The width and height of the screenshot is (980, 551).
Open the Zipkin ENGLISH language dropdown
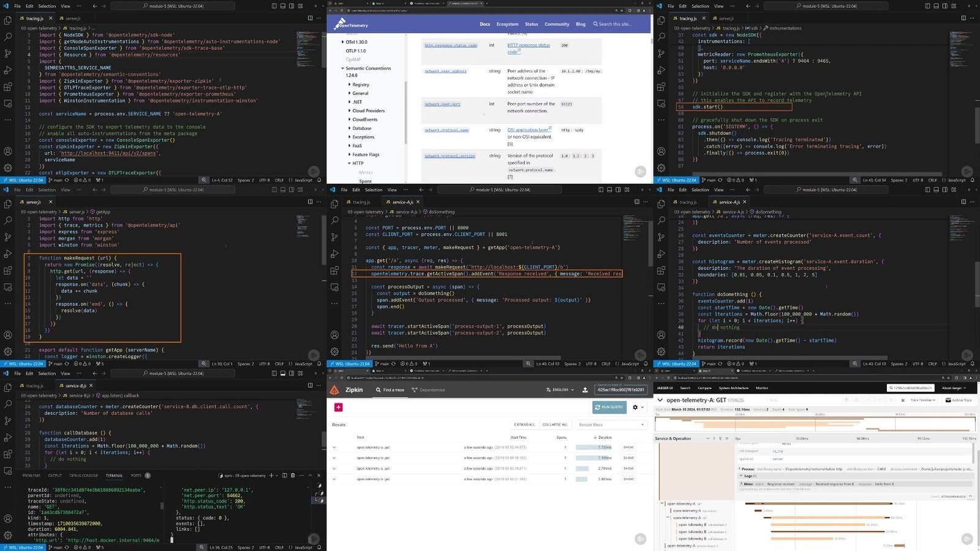coord(560,390)
